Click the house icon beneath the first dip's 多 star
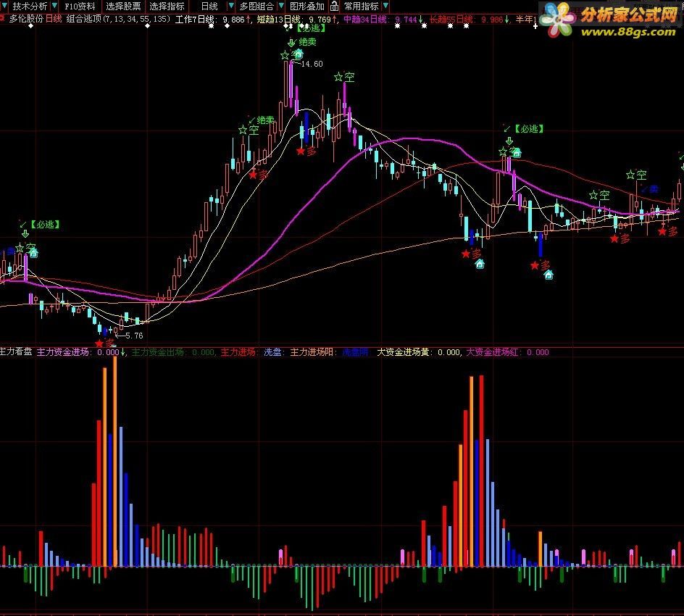This screenshot has width=684, height=616. tap(480, 264)
